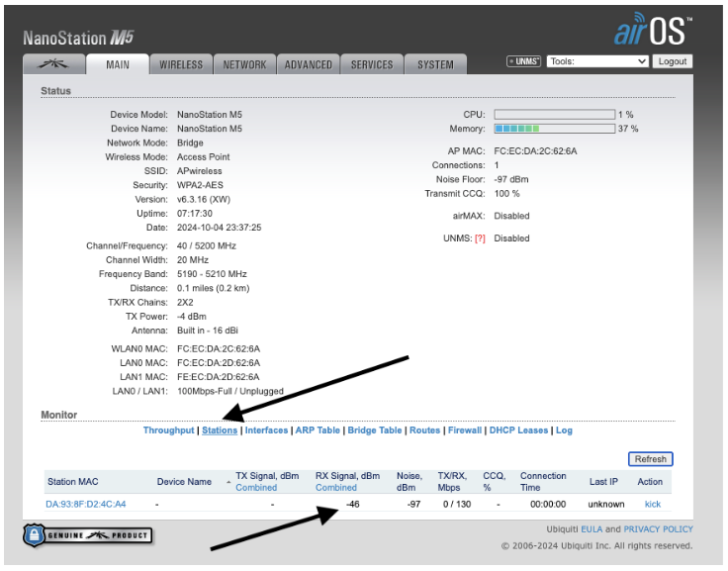Open the PRIVACY POLICY link
This screenshot has width=728, height=571.
(x=658, y=529)
